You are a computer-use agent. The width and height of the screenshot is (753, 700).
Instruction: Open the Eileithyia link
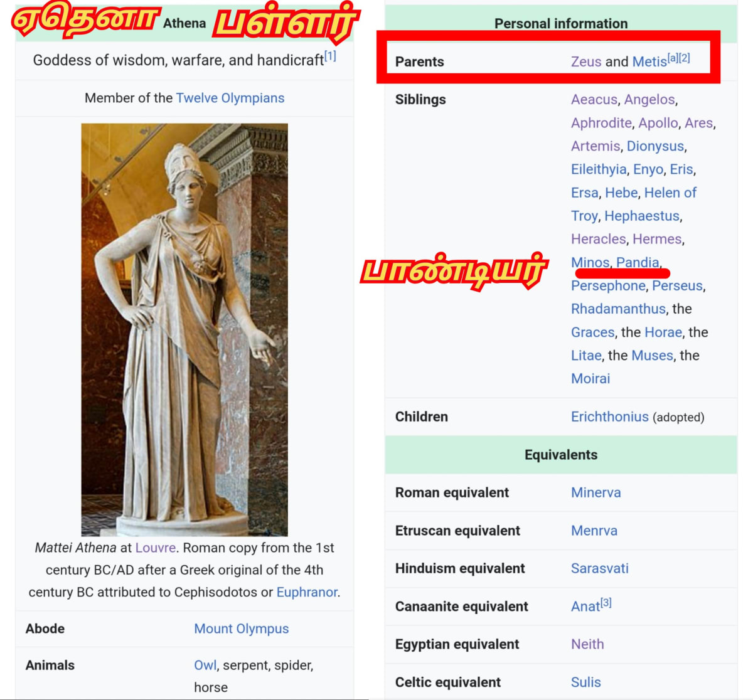pyautogui.click(x=599, y=169)
